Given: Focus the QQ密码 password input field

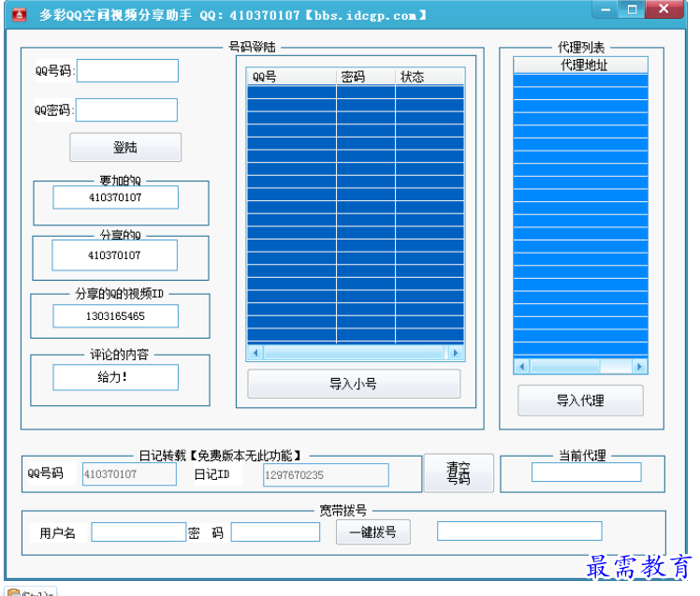Looking at the screenshot, I should coord(126,109).
